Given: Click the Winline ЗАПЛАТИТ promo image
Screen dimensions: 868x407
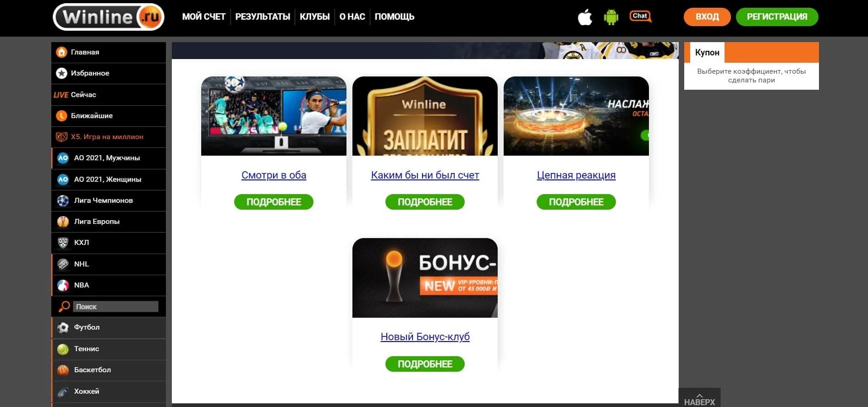Looking at the screenshot, I should tap(425, 116).
